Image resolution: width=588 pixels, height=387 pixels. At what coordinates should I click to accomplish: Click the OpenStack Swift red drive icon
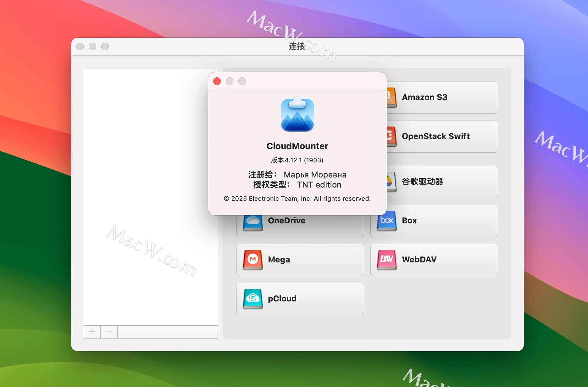tap(391, 137)
